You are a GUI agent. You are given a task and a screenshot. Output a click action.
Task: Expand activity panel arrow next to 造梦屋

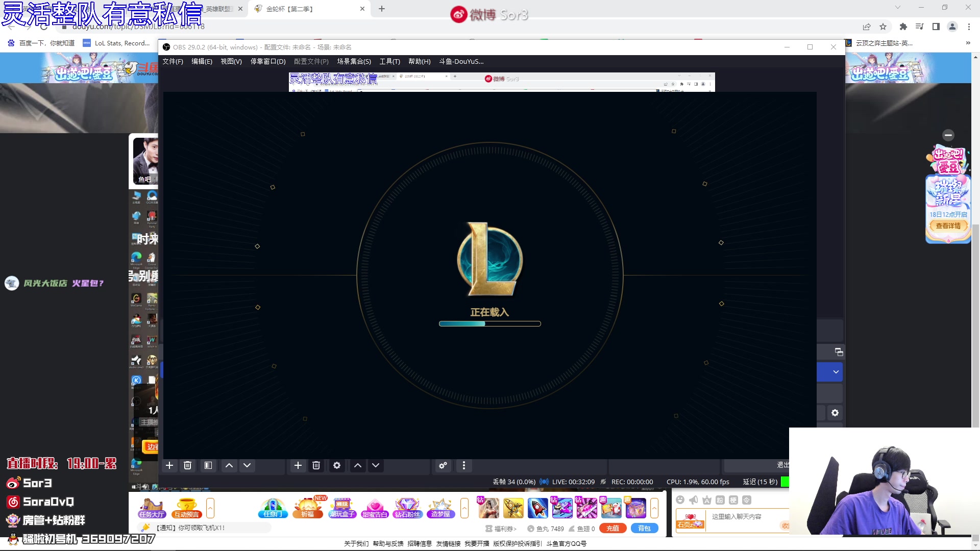464,508
